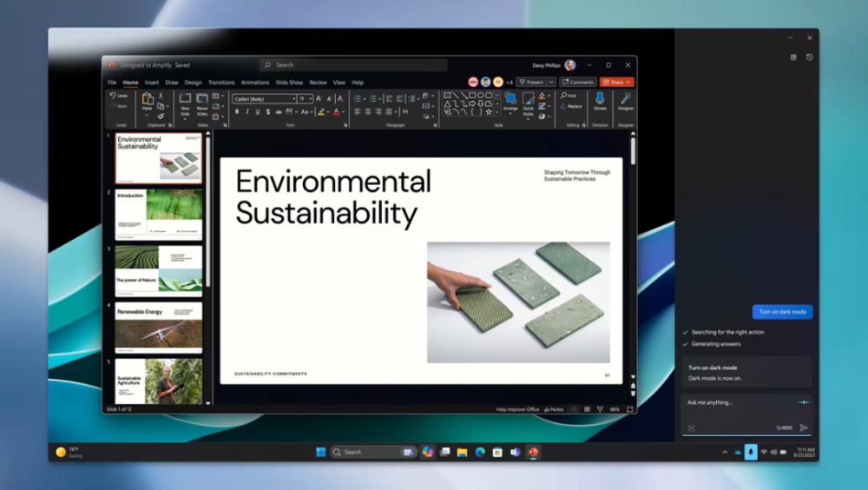The height and width of the screenshot is (490, 868).
Task: Click the yellow text highlight color
Action: (x=321, y=112)
